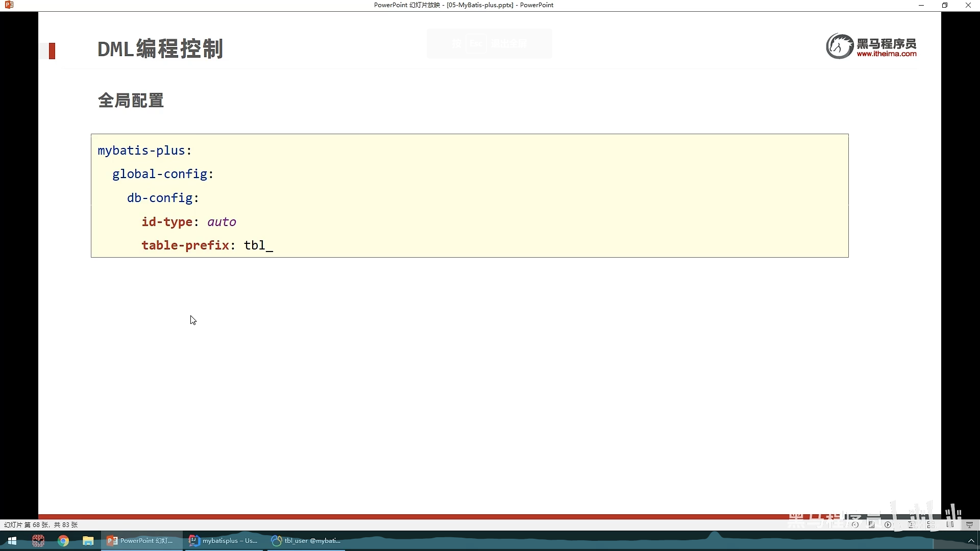
Task: Switch to tbl_user Navicat taskbar window
Action: coord(306,541)
